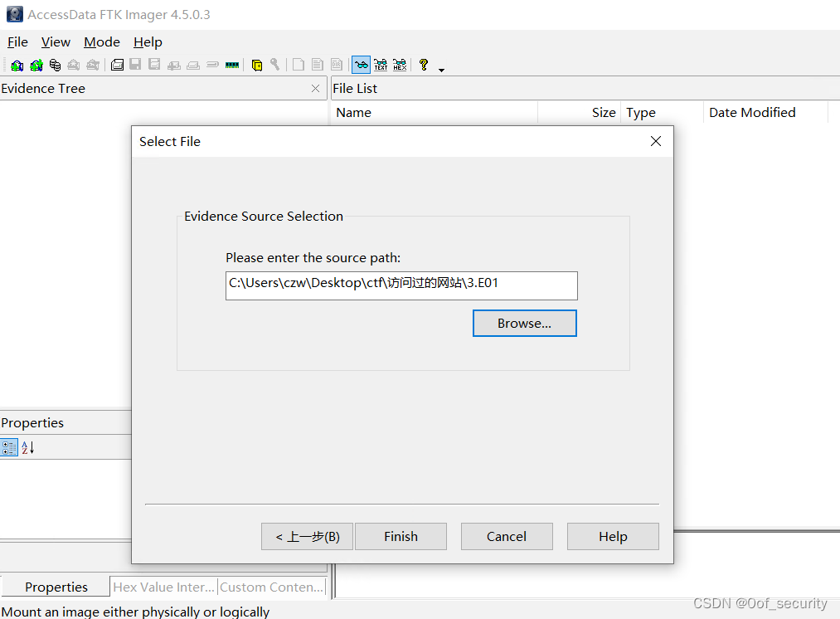The height and width of the screenshot is (619, 840).
Task: Sort file list by Type column
Action: 663,113
